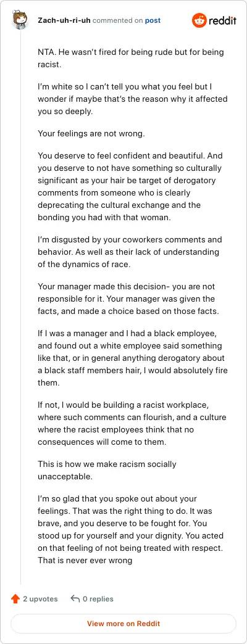This screenshot has height=644, width=247.
Task: Click the orange upvote arrow icon
Action: click(x=15, y=599)
